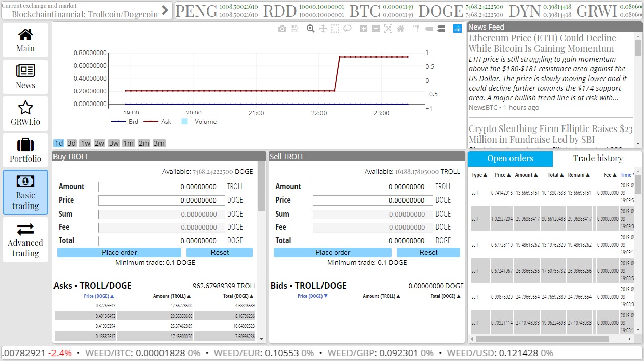644x361 pixels.
Task: Click the chart Zoom in plus icon
Action: [364, 29]
